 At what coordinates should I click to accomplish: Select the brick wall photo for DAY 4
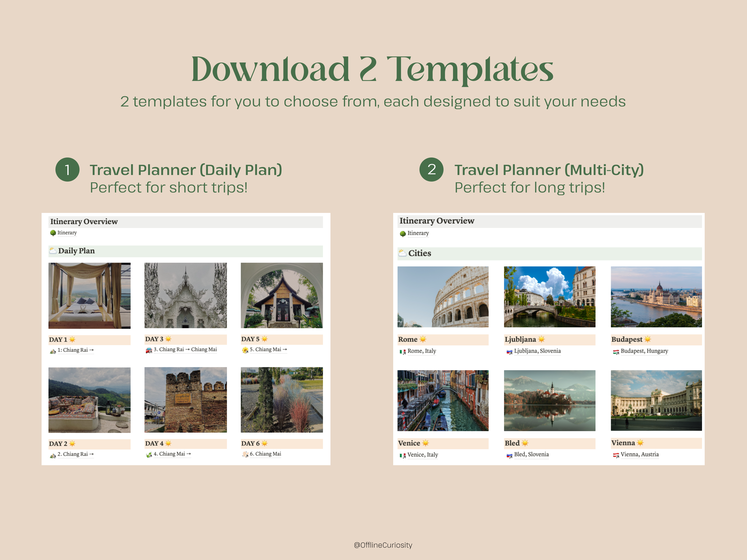(185, 400)
